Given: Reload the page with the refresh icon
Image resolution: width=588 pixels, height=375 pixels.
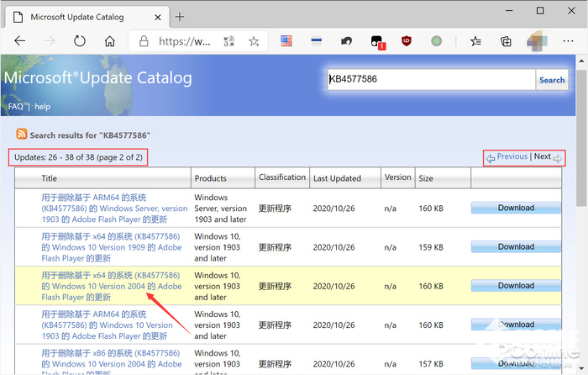Looking at the screenshot, I should (x=80, y=41).
